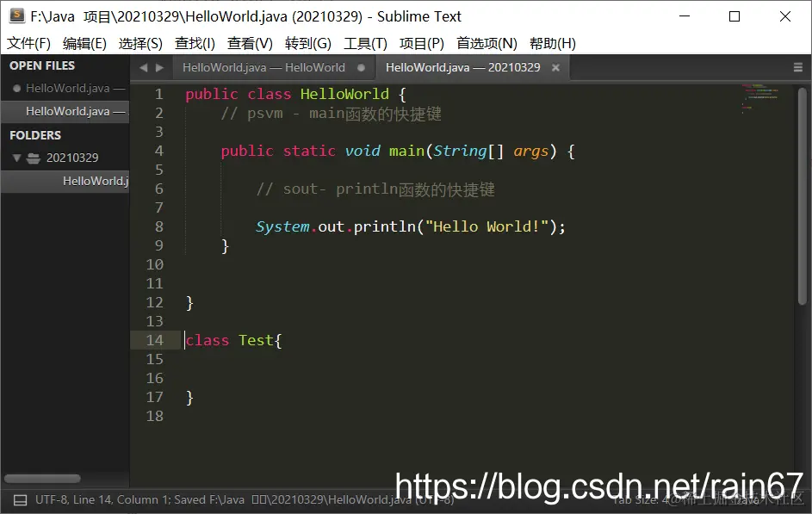The image size is (812, 514).
Task: Open the 帮助(H) menu
Action: tap(553, 44)
